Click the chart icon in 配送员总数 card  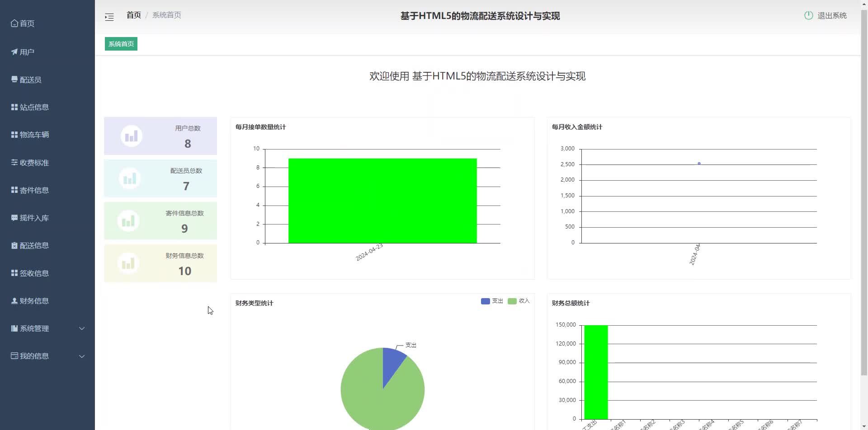coord(130,178)
